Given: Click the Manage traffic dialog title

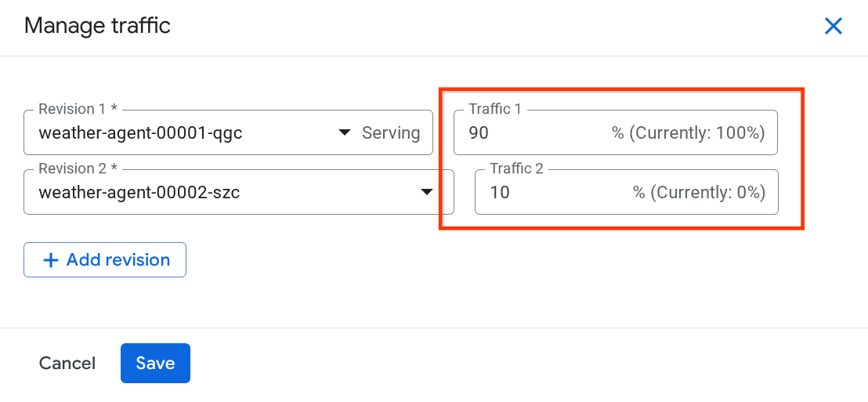Looking at the screenshot, I should pyautogui.click(x=97, y=26).
